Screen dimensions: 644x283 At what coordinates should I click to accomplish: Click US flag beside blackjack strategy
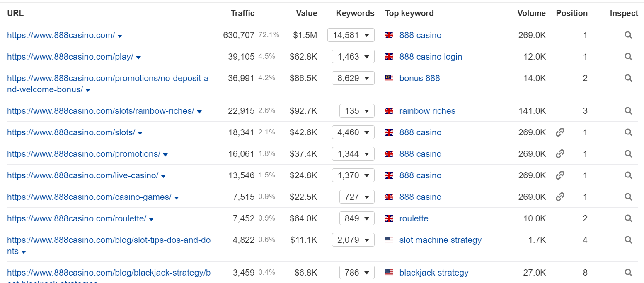click(x=389, y=273)
